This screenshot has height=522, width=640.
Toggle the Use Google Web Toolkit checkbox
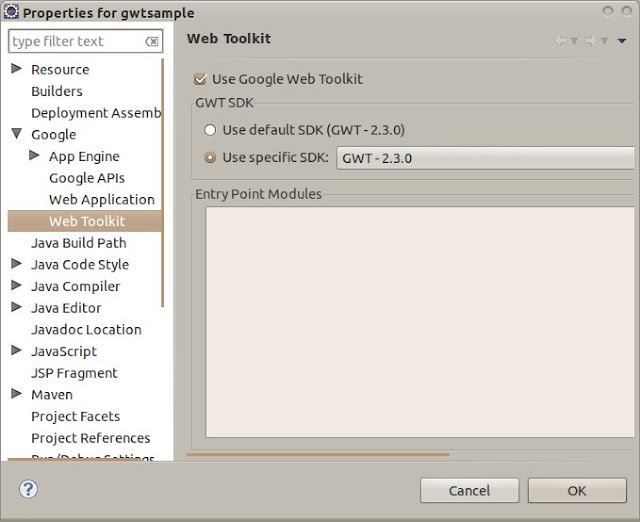(200, 79)
